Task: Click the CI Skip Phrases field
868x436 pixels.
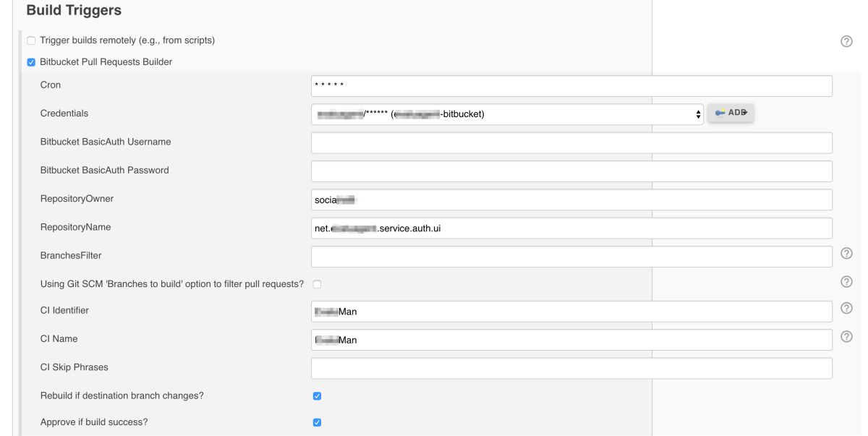Action: (571, 368)
